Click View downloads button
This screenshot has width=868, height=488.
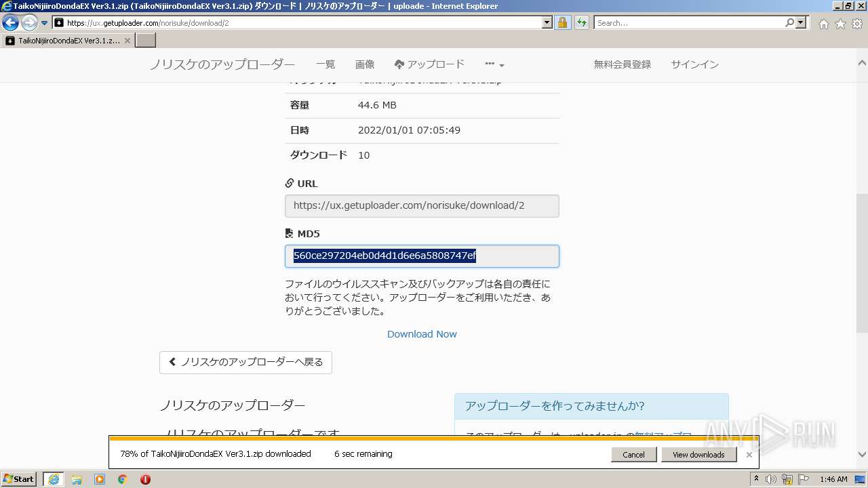point(698,455)
